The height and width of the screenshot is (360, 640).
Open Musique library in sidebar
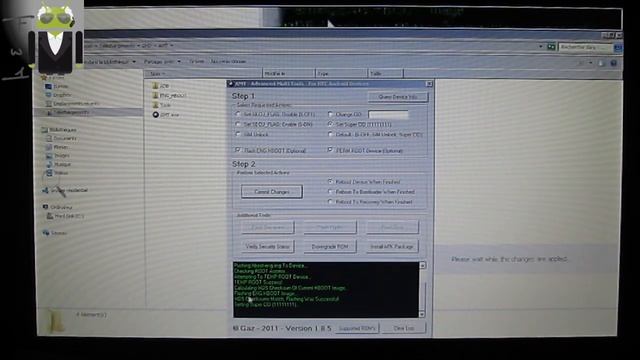[58, 164]
